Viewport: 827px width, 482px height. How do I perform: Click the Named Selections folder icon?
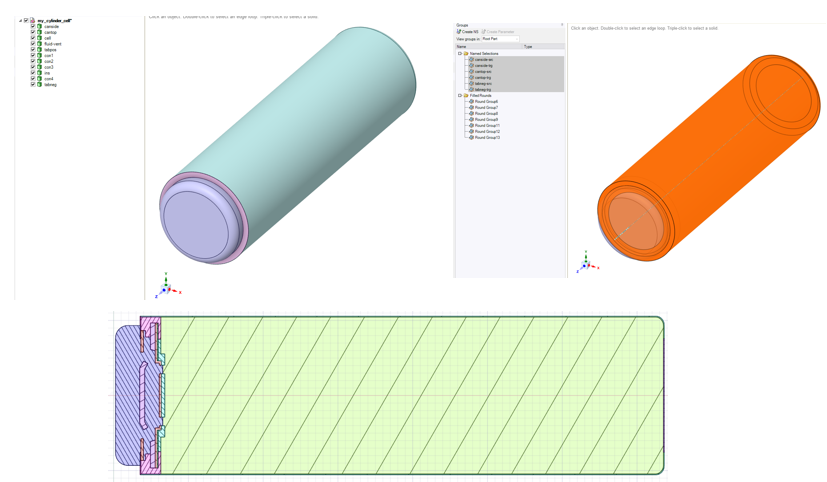(x=466, y=53)
